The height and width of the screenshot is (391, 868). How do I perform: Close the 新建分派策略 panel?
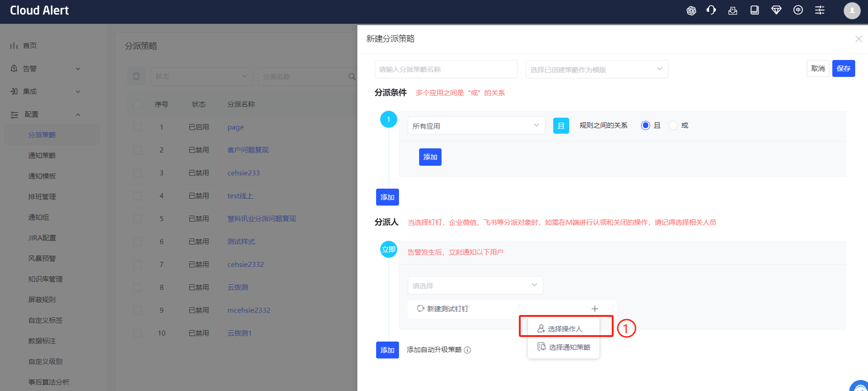click(x=858, y=39)
